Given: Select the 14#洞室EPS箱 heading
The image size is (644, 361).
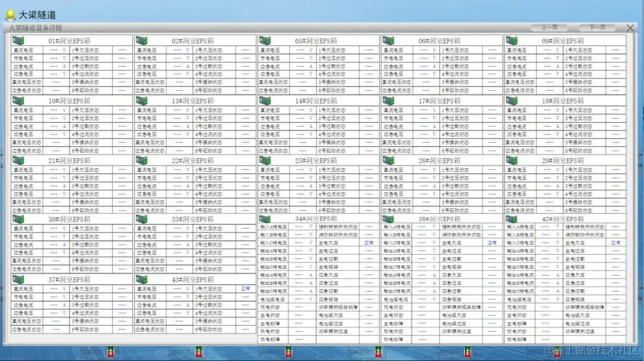Looking at the screenshot, I should (316, 101).
